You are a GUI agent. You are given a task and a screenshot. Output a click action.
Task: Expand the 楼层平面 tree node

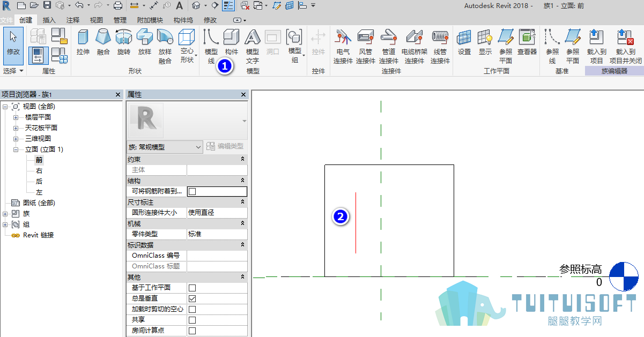coord(16,117)
